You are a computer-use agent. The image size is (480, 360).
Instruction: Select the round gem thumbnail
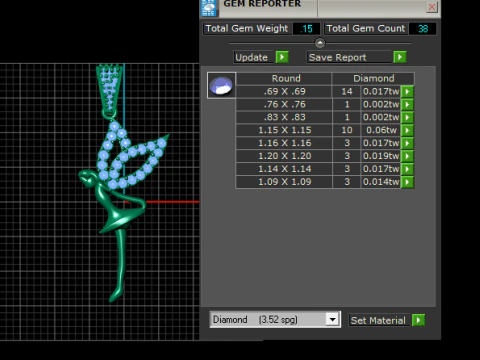[221, 85]
